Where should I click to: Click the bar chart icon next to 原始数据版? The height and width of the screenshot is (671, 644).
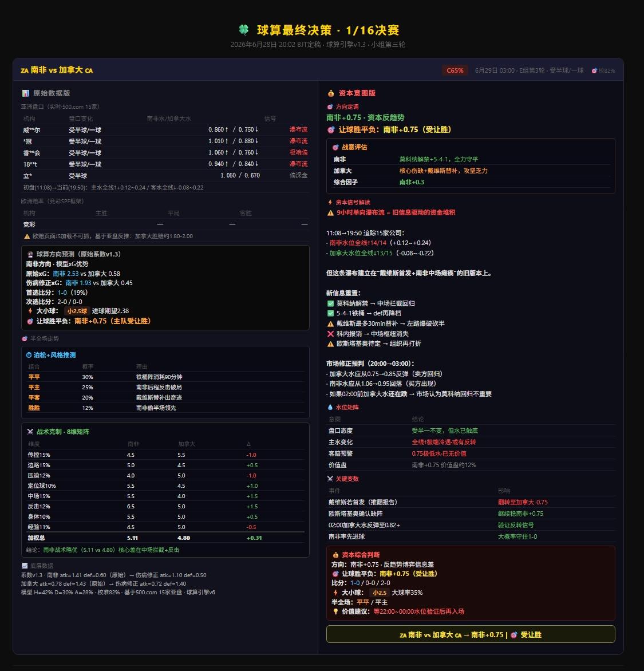pos(26,93)
